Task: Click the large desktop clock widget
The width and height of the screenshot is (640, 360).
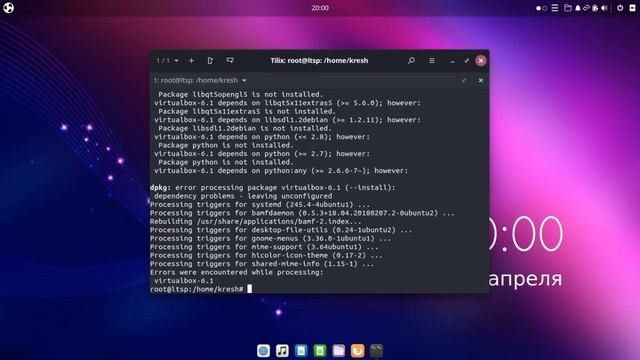Action: pos(526,233)
